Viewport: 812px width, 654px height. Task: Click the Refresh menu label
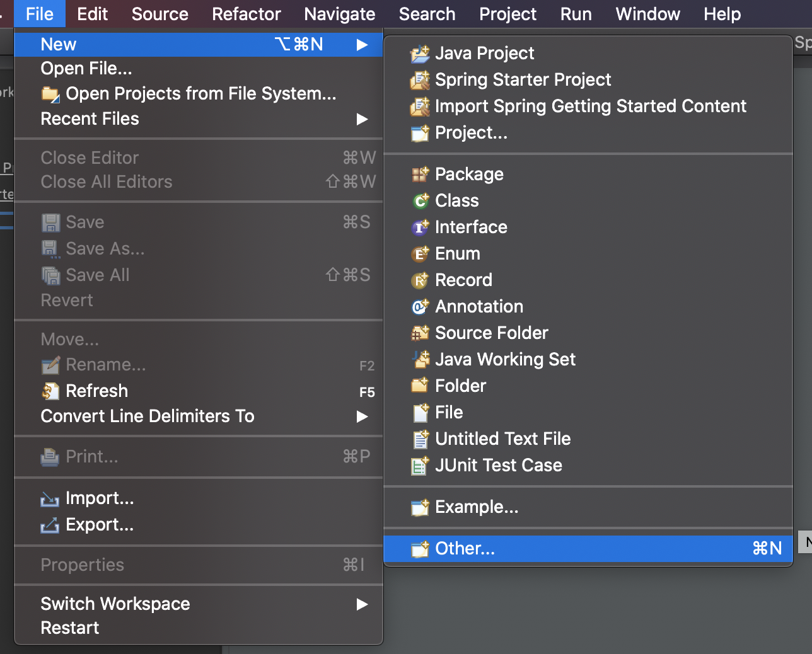pos(97,391)
